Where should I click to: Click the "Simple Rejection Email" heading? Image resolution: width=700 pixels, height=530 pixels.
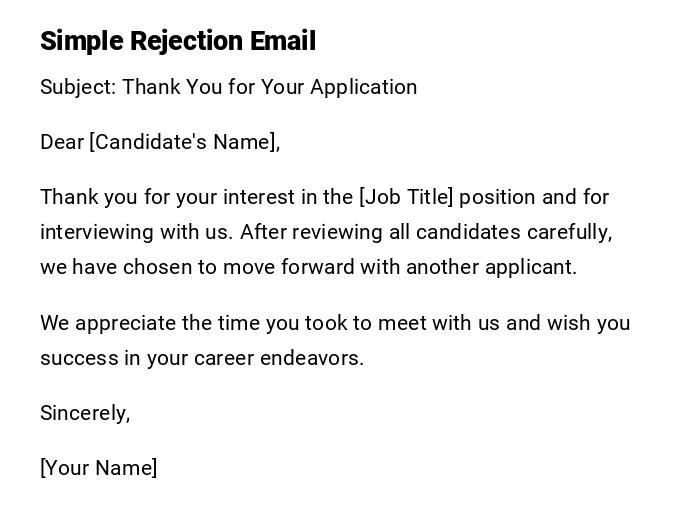pyautogui.click(x=178, y=41)
